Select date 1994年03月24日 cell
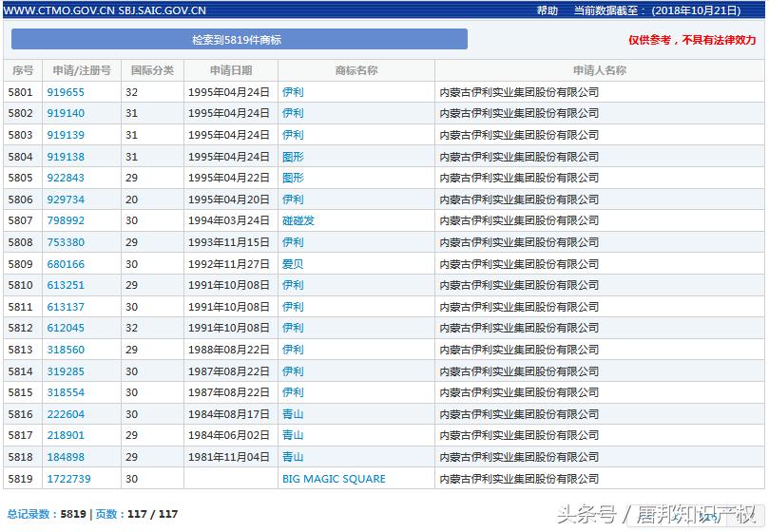 pyautogui.click(x=230, y=220)
